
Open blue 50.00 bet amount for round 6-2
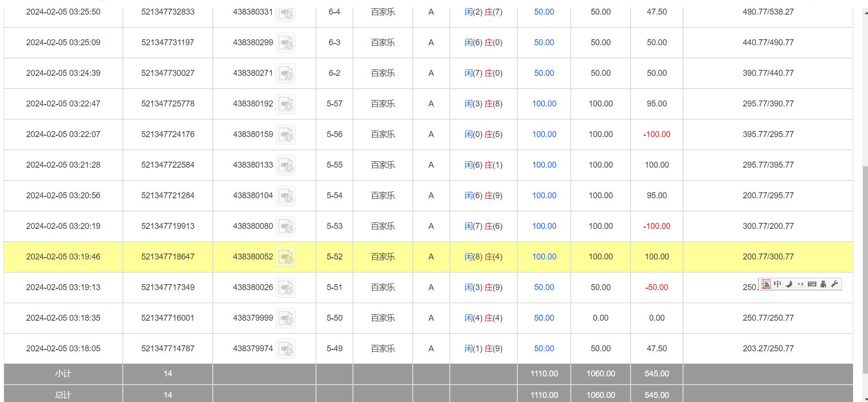544,73
